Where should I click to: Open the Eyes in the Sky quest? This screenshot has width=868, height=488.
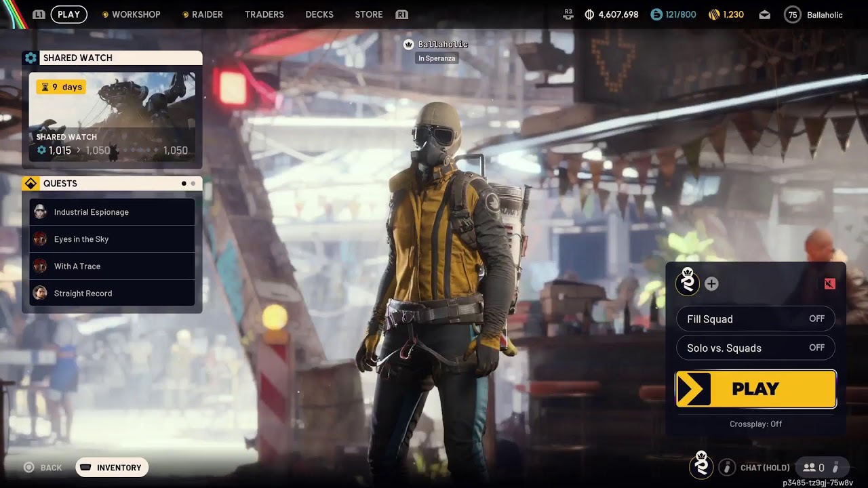pos(112,239)
